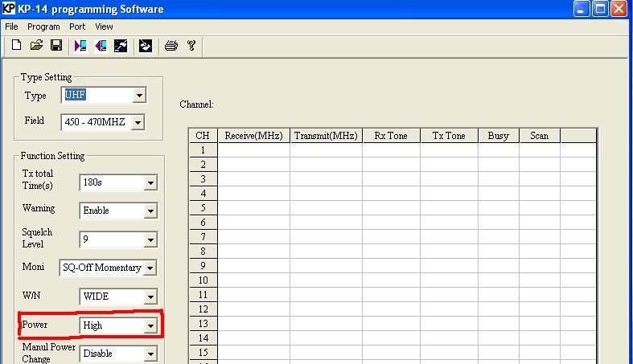Click the Receive(MHz) column header
Viewport: 633px width, 364px height.
[253, 136]
